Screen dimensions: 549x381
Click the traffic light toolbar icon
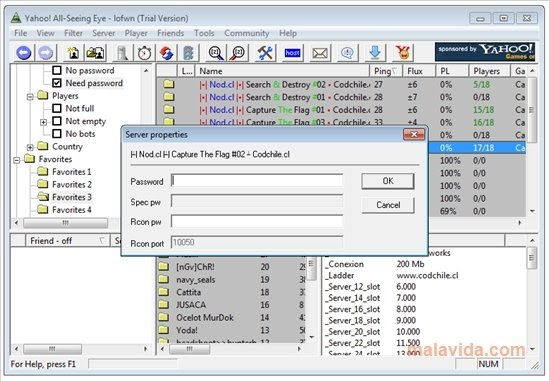click(x=188, y=53)
